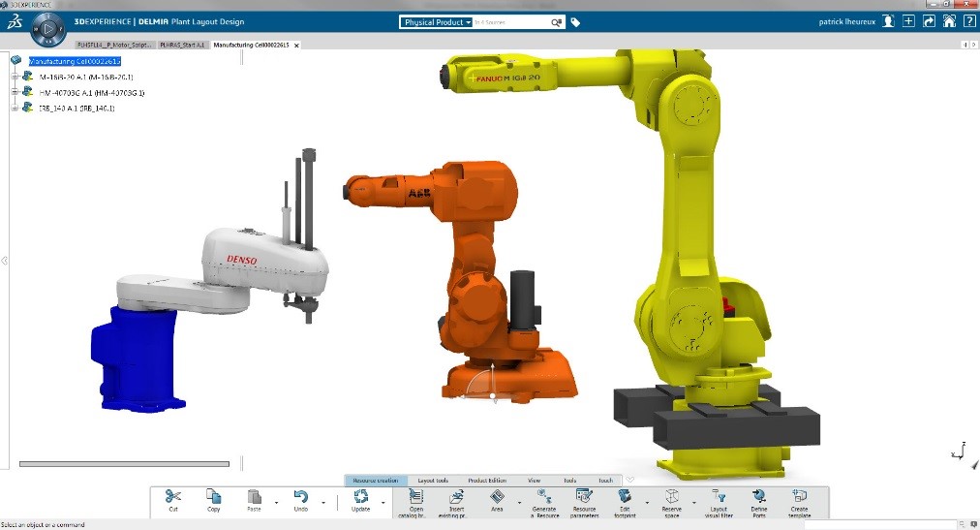The width and height of the screenshot is (980, 530).
Task: Expand the IRB_140 A.1 tree node
Action: coord(15,108)
